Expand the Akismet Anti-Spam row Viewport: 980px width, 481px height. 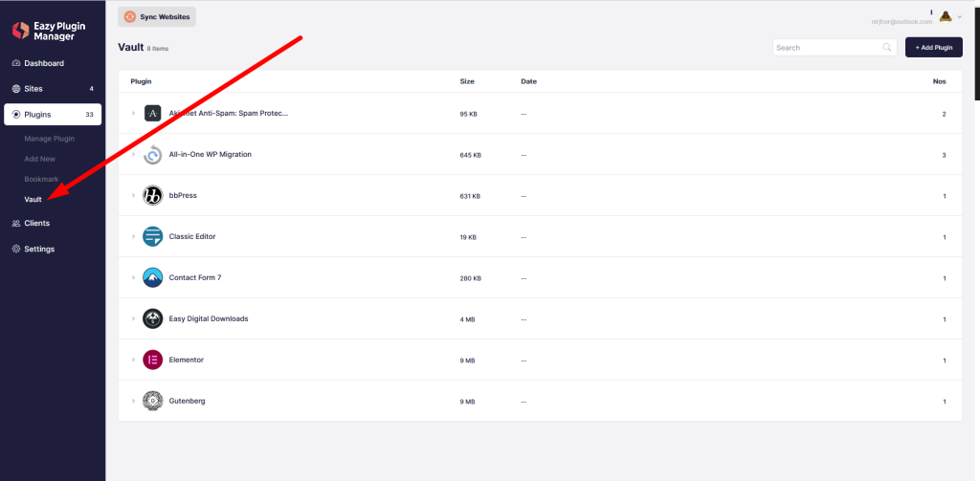[133, 113]
